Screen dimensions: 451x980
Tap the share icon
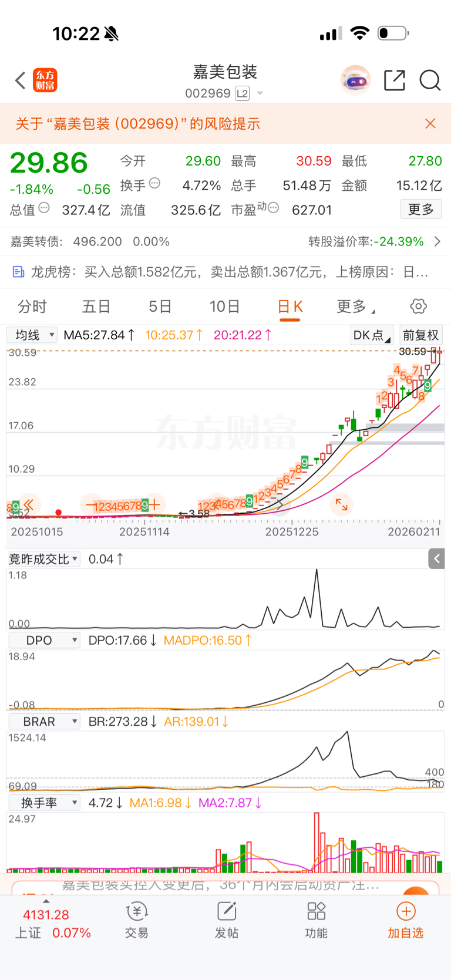(x=395, y=80)
